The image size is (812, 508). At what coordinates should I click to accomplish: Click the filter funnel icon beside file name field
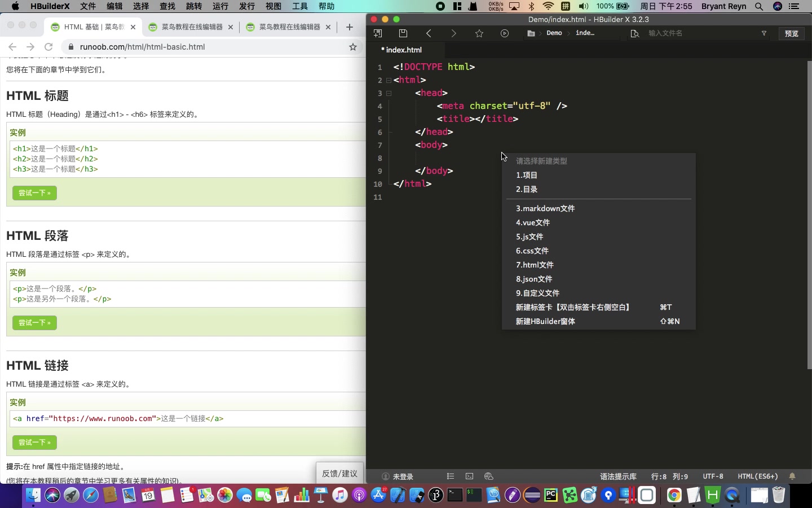(x=764, y=33)
